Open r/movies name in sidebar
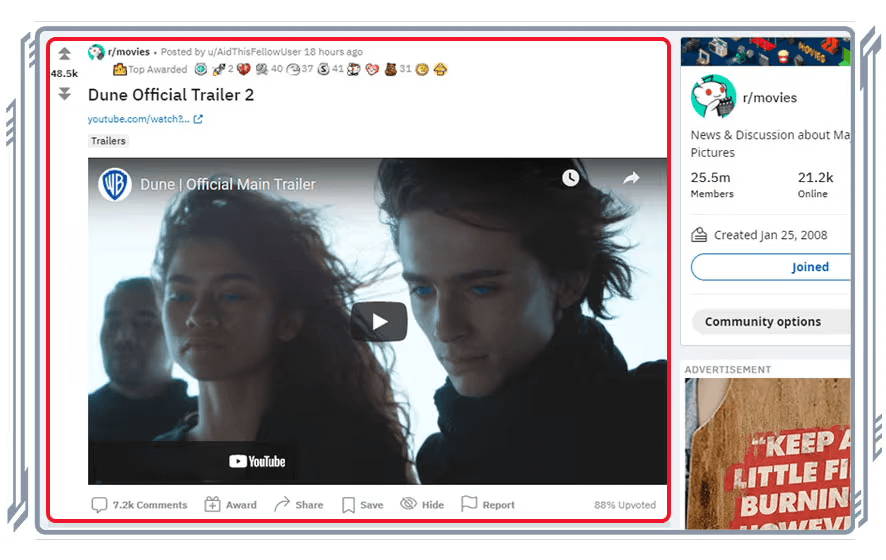 [x=770, y=98]
